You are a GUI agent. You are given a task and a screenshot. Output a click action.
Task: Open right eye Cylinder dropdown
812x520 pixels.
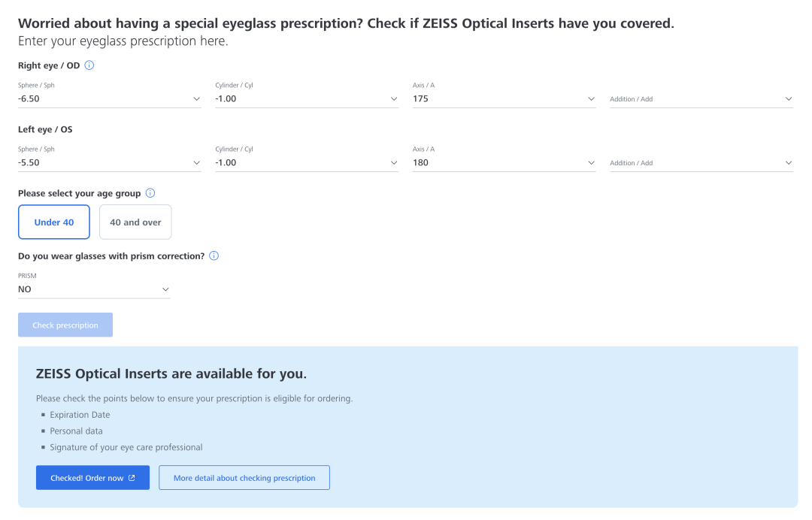306,98
